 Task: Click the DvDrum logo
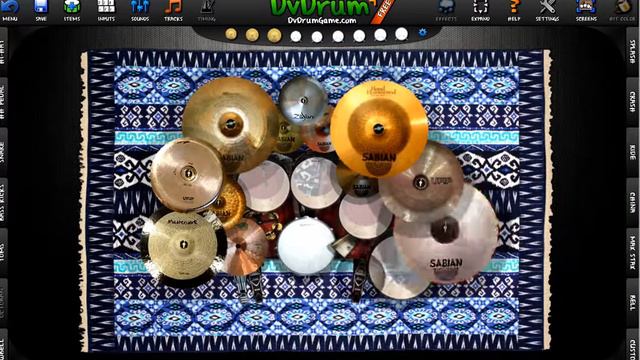(x=320, y=7)
